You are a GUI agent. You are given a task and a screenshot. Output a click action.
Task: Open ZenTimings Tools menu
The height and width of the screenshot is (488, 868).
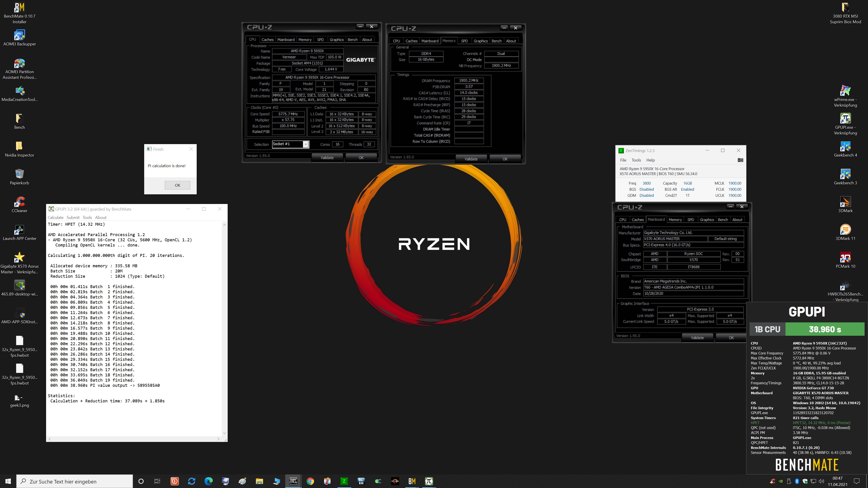[636, 160]
